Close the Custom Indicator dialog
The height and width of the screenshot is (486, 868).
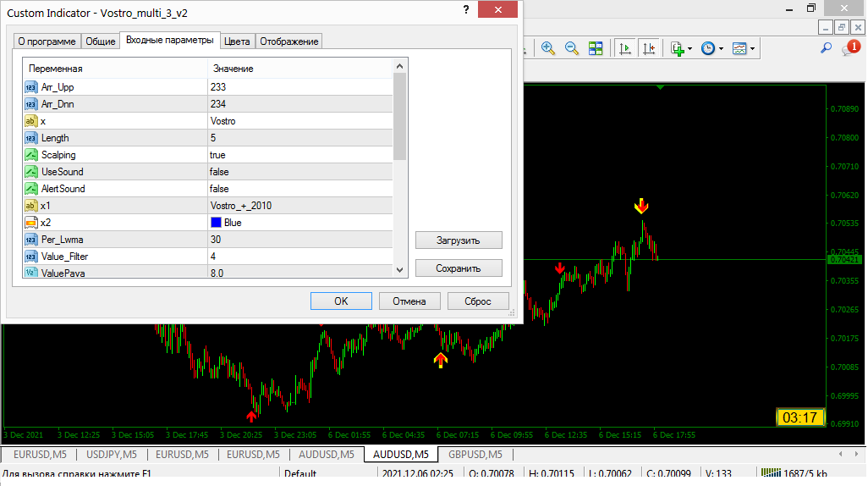[497, 9]
